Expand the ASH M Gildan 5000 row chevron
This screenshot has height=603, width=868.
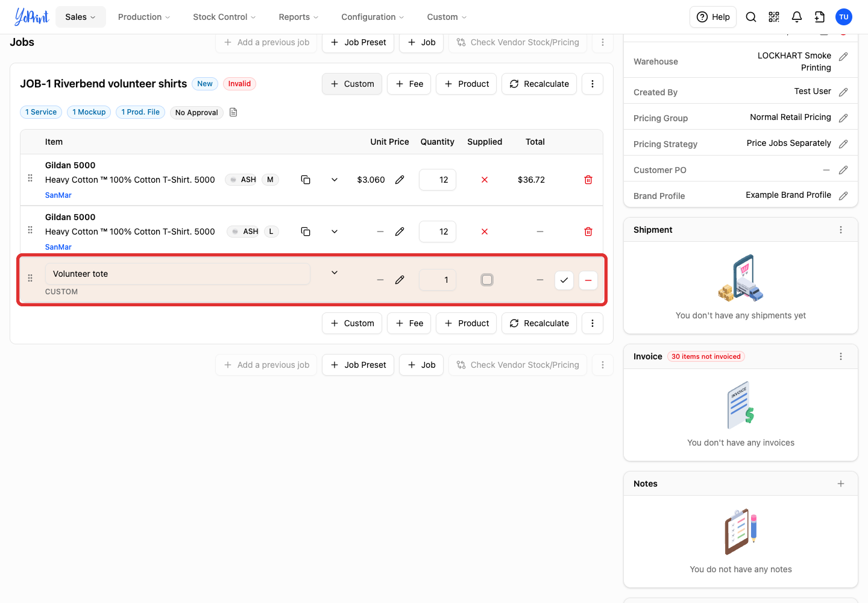click(x=335, y=180)
